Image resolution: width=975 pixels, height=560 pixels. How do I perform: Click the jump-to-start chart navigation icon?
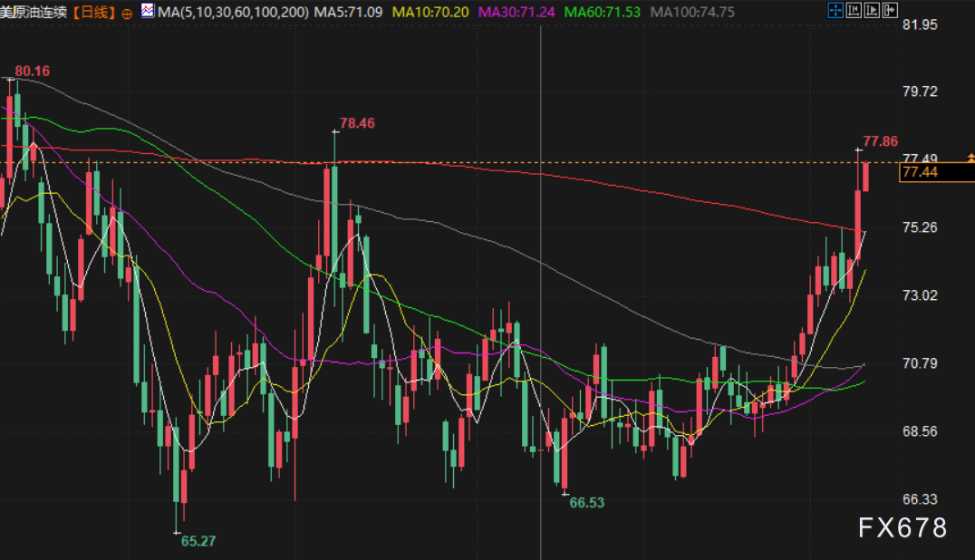854,10
